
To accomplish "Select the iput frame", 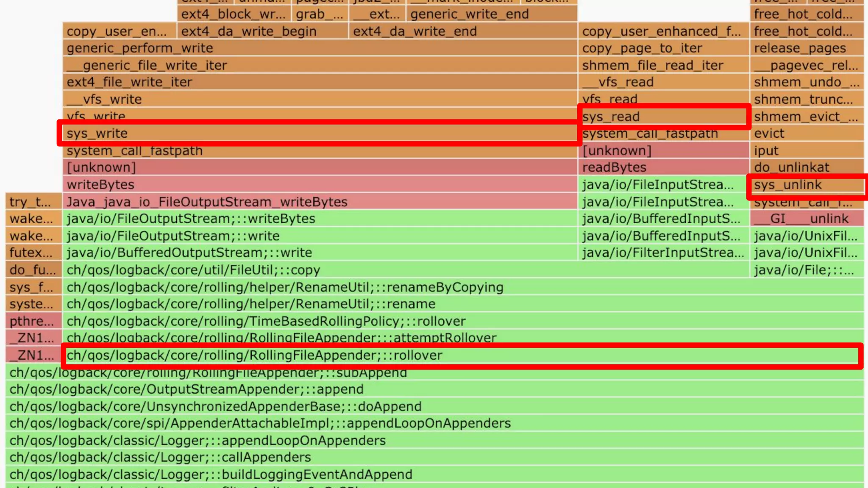I will (807, 150).
